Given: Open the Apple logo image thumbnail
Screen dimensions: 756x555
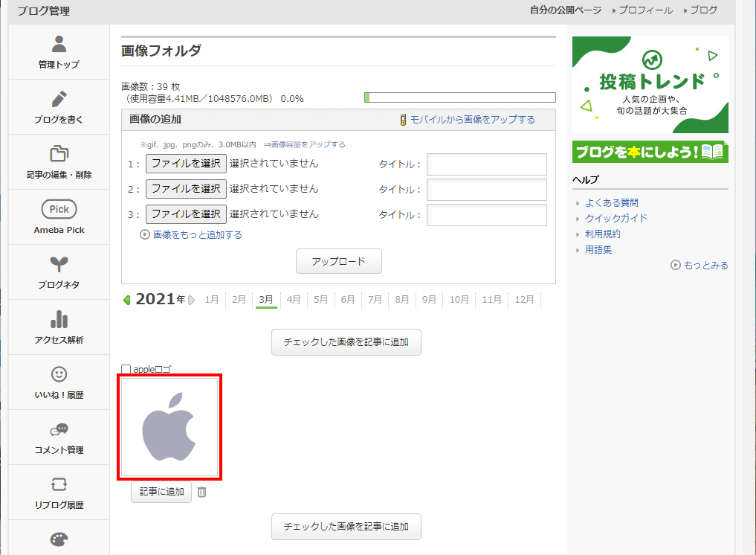Looking at the screenshot, I should pos(169,427).
